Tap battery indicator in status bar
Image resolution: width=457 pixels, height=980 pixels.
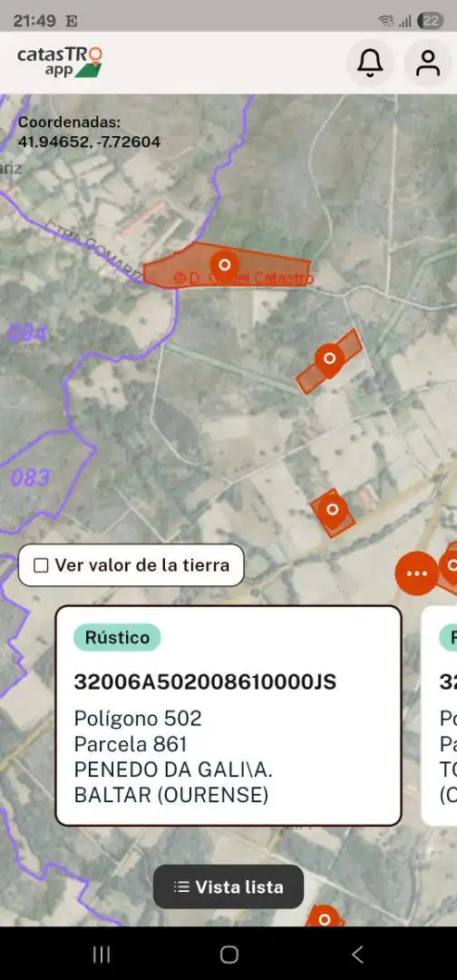tap(430, 21)
